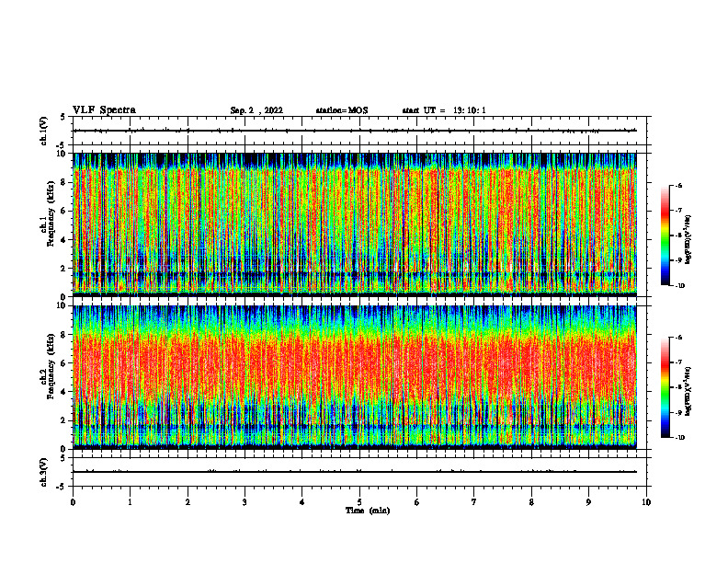Click time axis tick label "2"

(188, 502)
